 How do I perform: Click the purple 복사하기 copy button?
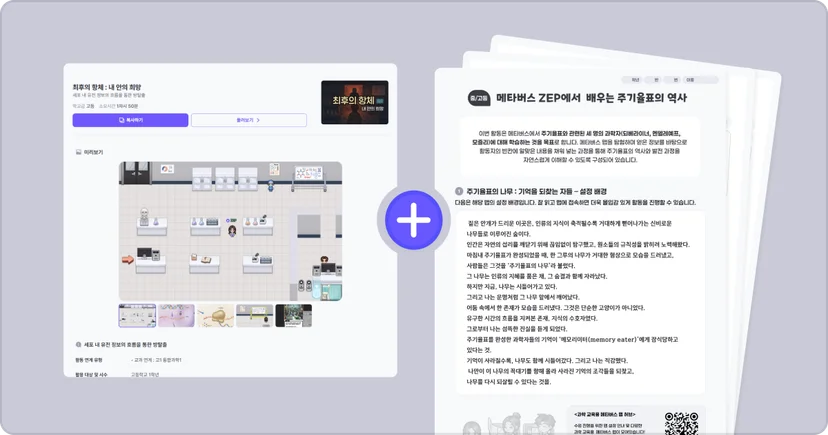pos(130,120)
